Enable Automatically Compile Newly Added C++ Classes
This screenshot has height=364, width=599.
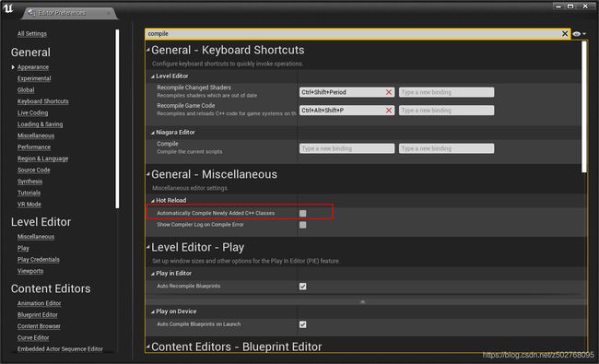(x=302, y=213)
